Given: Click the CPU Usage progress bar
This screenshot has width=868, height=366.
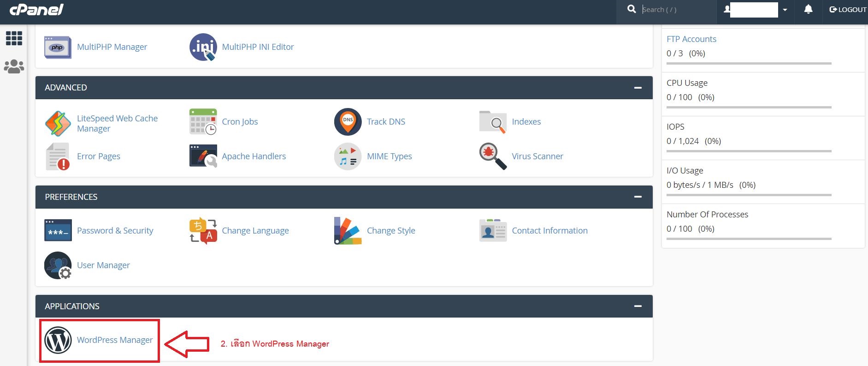Looking at the screenshot, I should pyautogui.click(x=749, y=107).
